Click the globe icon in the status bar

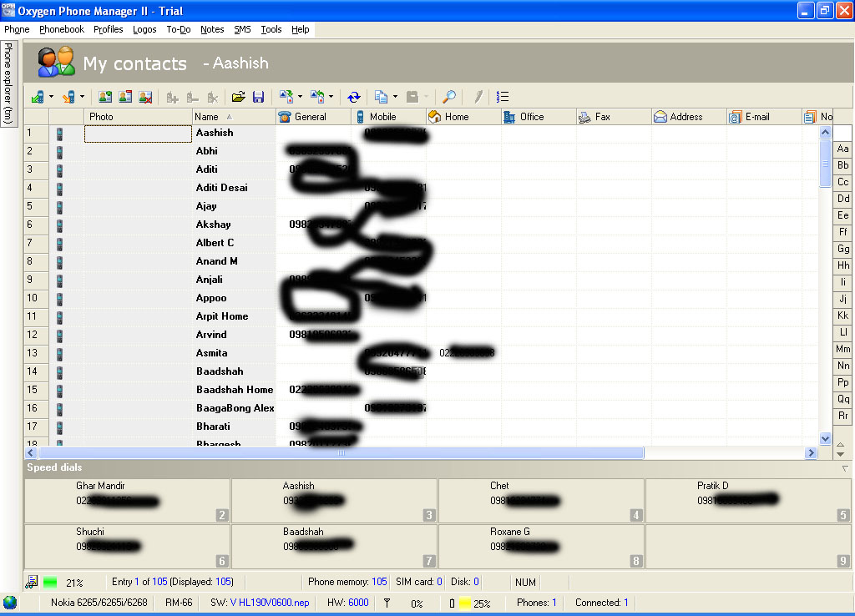click(x=10, y=603)
